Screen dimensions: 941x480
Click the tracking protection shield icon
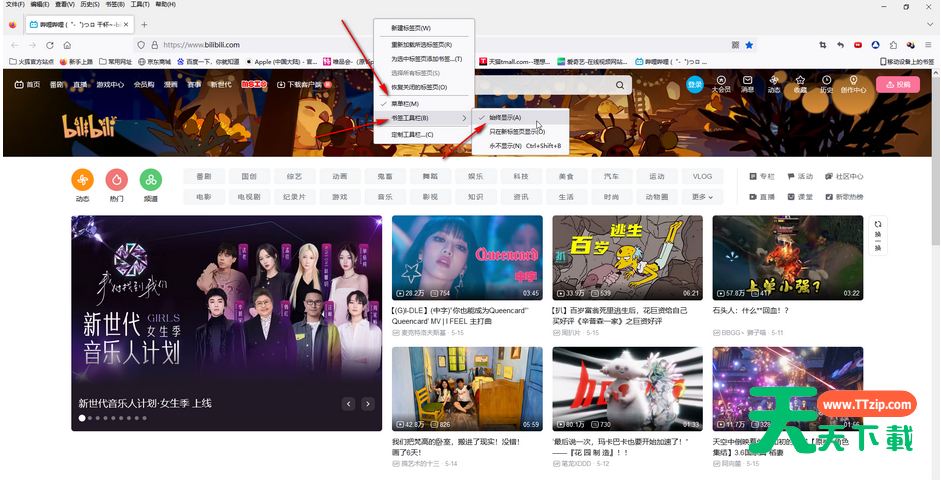click(142, 45)
